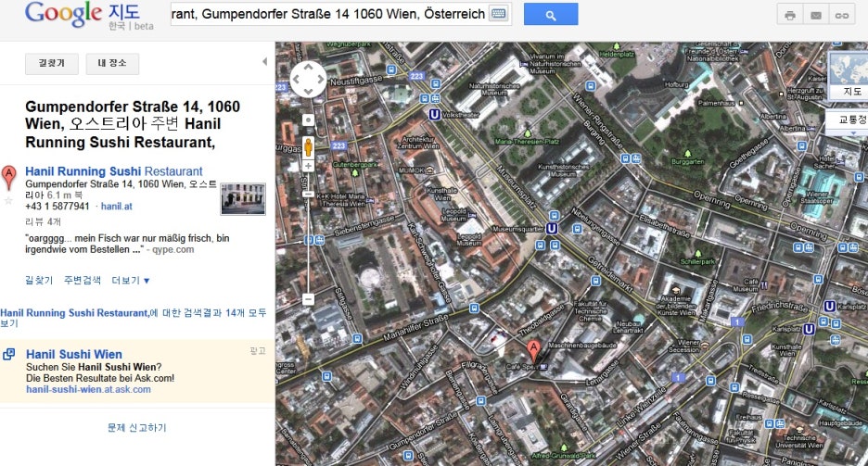Pan the map up with the arrow
868x466 pixels.
click(308, 67)
